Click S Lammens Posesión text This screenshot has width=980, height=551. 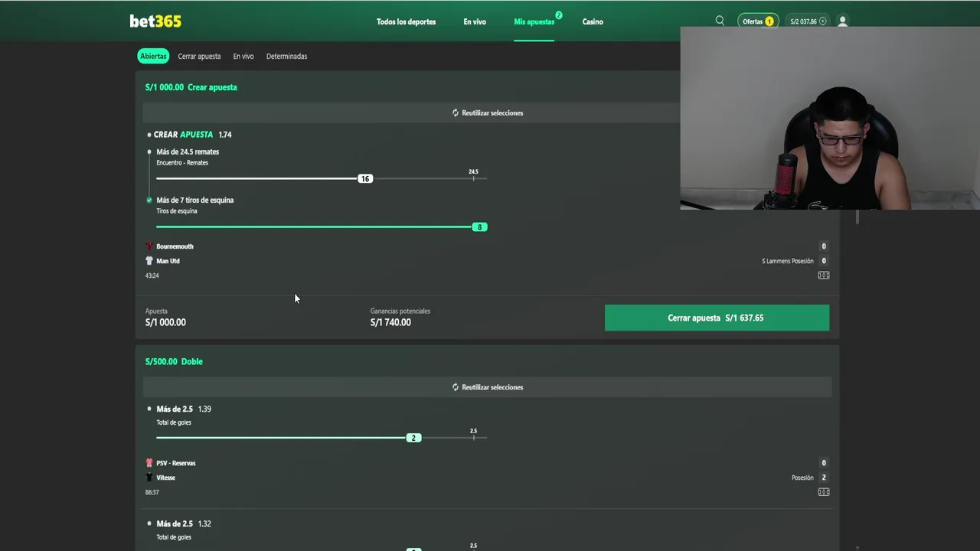[787, 261]
